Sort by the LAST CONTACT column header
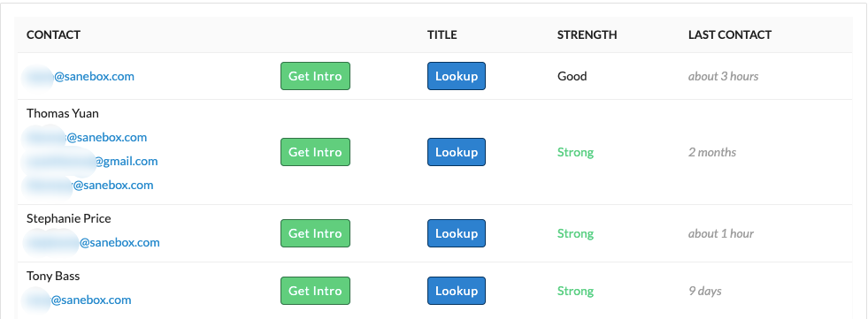The image size is (868, 319). [730, 34]
